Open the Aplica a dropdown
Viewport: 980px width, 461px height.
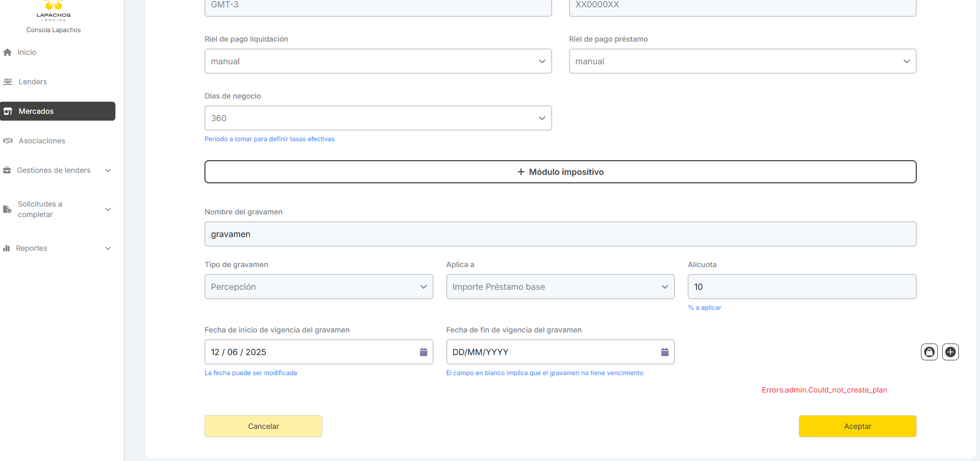tap(560, 287)
